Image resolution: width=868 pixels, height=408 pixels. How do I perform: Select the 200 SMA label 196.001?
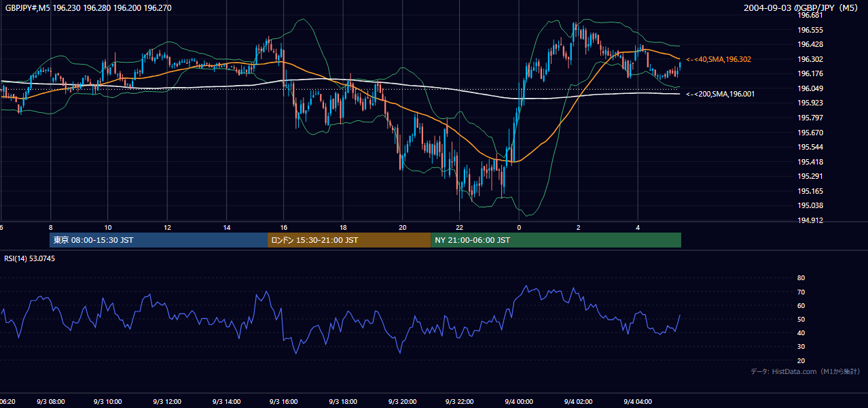(720, 95)
